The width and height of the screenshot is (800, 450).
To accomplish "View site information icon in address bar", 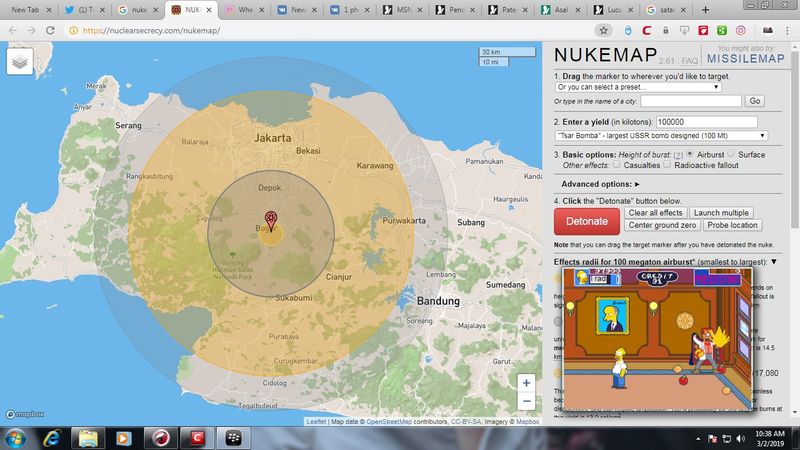I will pos(73,31).
